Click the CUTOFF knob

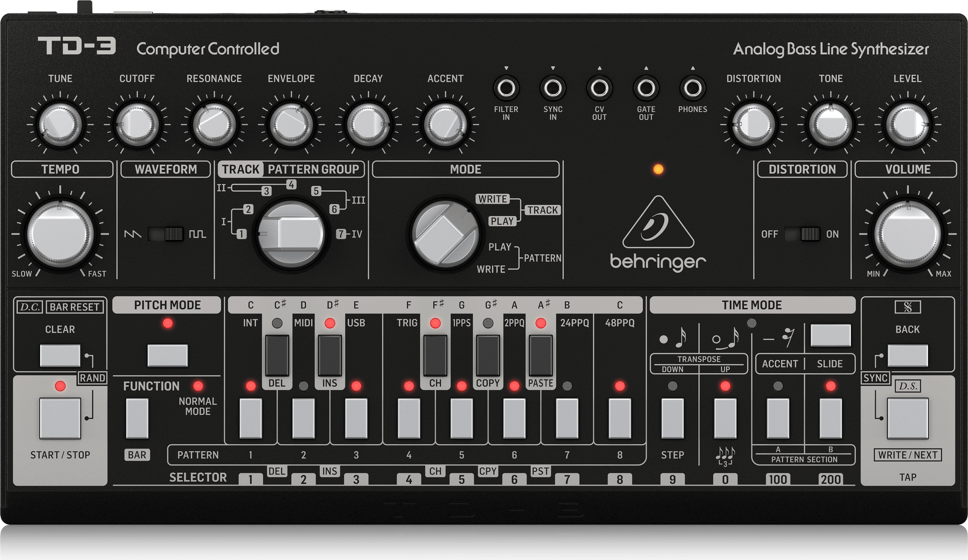click(x=137, y=124)
